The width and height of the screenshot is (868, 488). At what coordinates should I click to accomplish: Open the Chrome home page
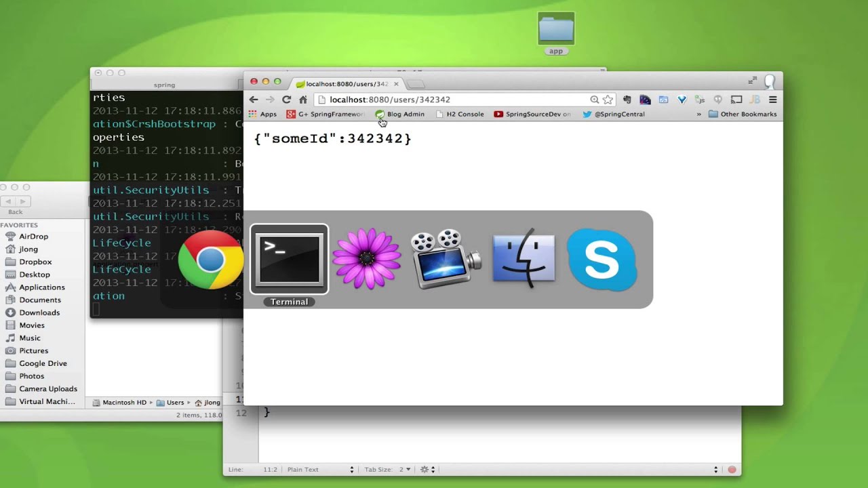tap(303, 100)
